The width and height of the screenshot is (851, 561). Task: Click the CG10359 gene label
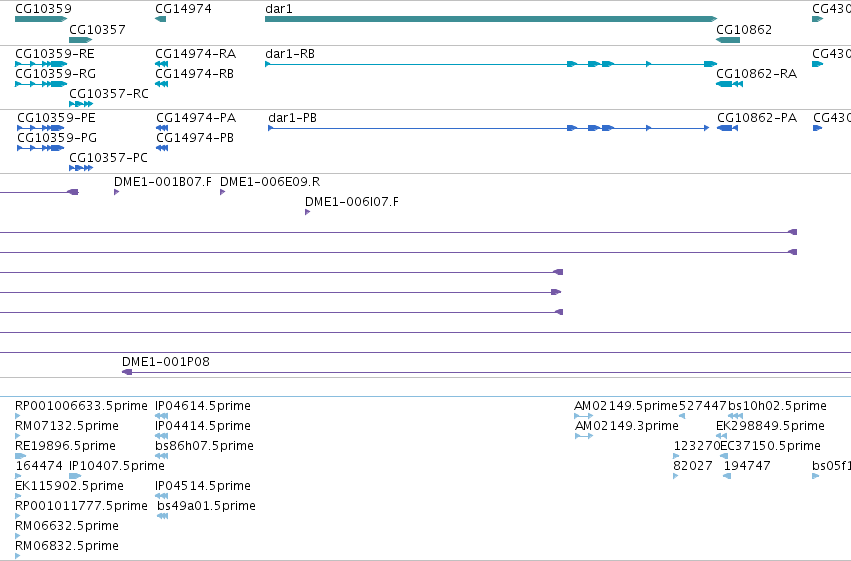click(x=43, y=9)
